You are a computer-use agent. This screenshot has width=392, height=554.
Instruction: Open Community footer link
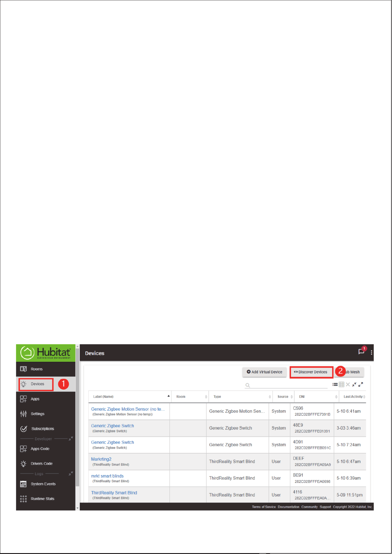(x=309, y=507)
